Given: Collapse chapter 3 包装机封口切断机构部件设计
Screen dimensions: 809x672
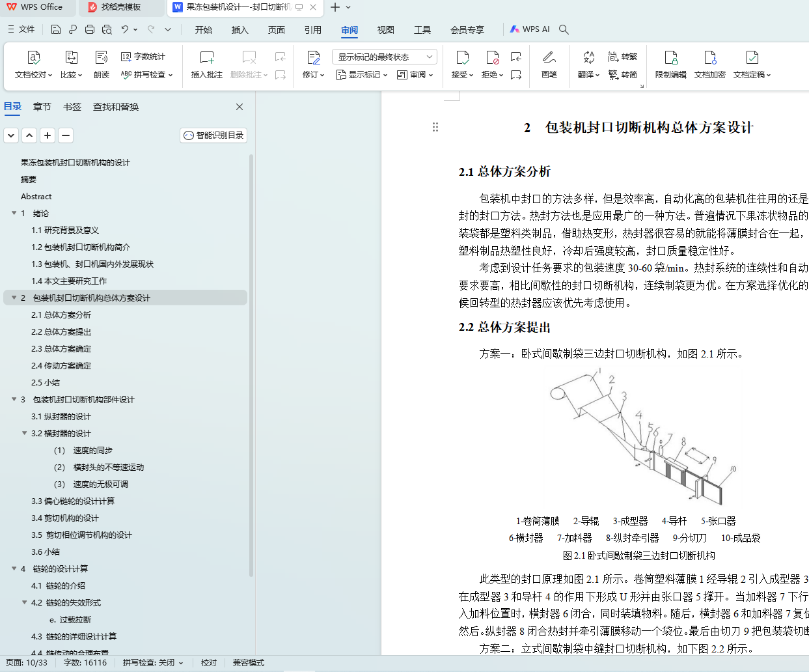Looking at the screenshot, I should tap(14, 399).
